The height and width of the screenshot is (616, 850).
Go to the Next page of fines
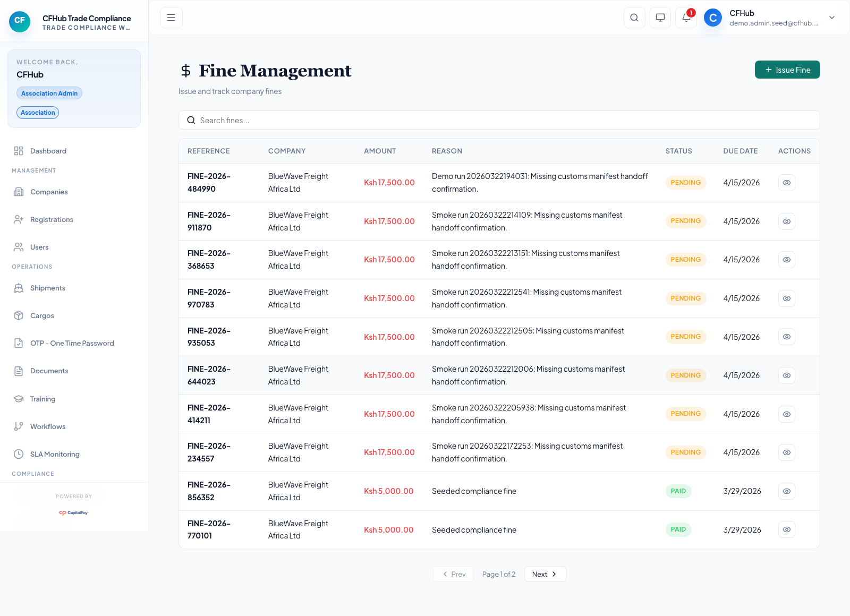click(545, 574)
